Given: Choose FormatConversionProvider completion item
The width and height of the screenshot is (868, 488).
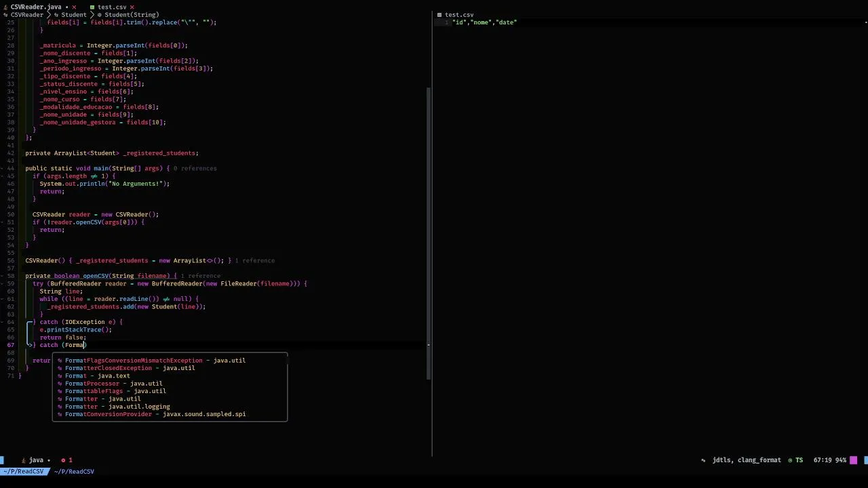Looking at the screenshot, I should (x=170, y=414).
